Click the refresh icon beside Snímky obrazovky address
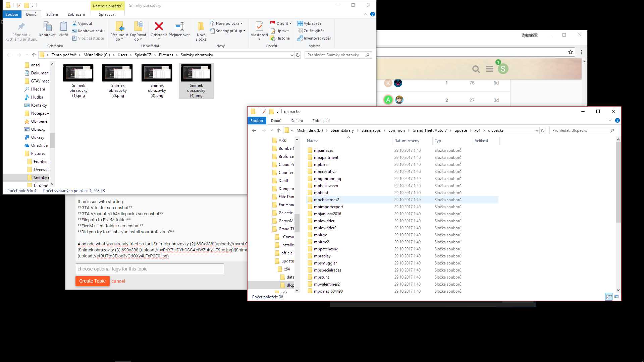The height and width of the screenshot is (362, 644). pos(298,55)
